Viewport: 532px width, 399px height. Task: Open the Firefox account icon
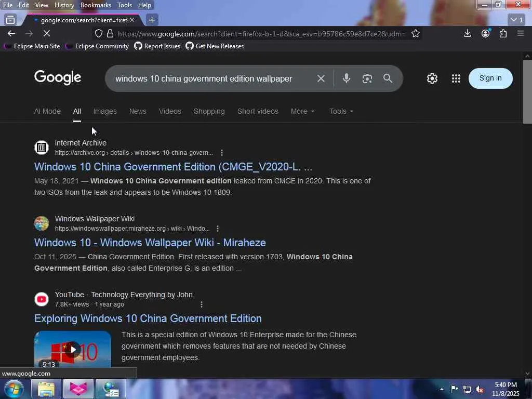coord(486,33)
